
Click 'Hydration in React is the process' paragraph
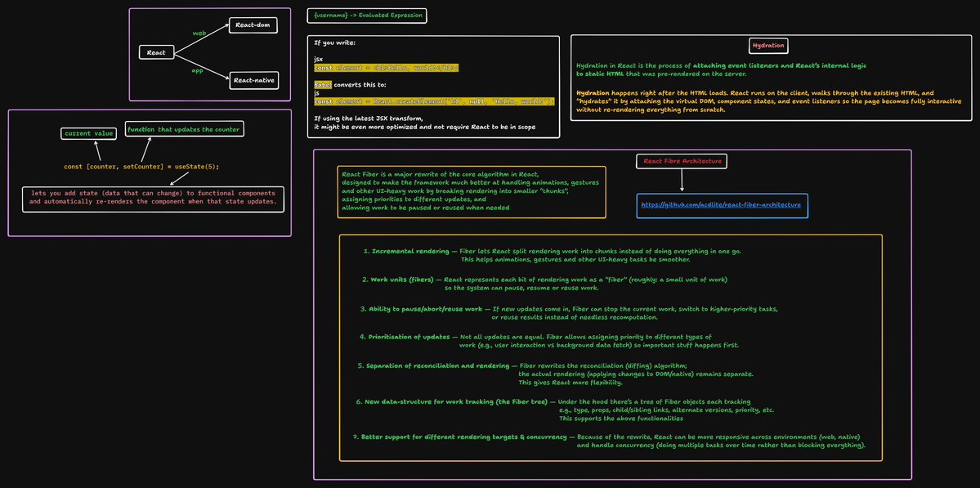(721, 69)
